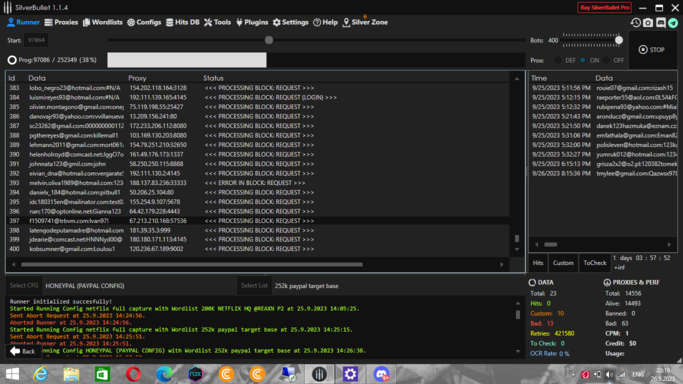Click the hits list scroll left arrow

(537, 244)
